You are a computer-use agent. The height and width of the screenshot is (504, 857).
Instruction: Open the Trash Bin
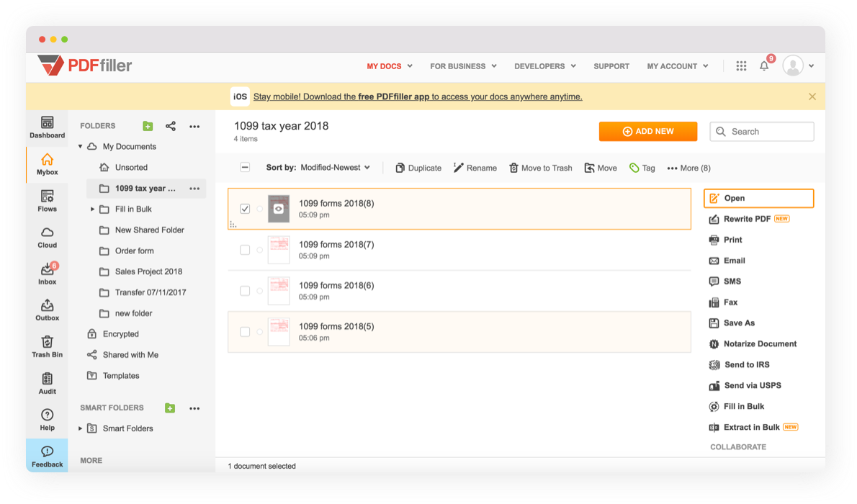[x=47, y=346]
